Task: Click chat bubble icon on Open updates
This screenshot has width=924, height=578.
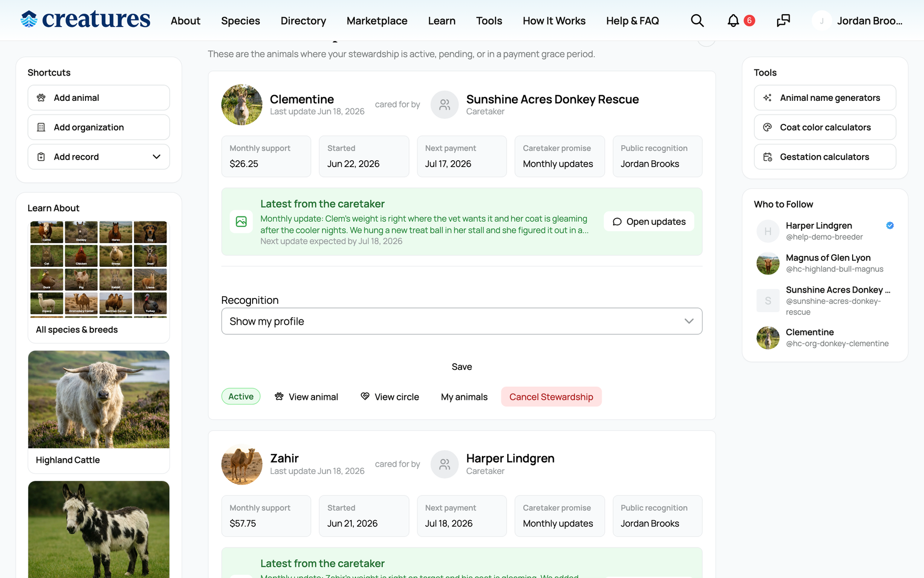Action: (617, 222)
